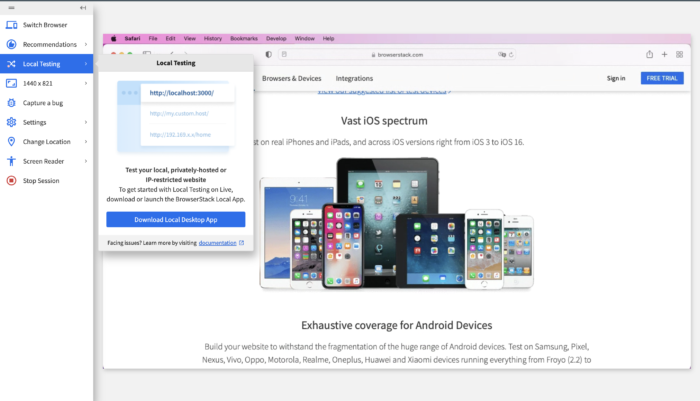The height and width of the screenshot is (401, 700).
Task: Click the Change Location pin icon
Action: [11, 141]
